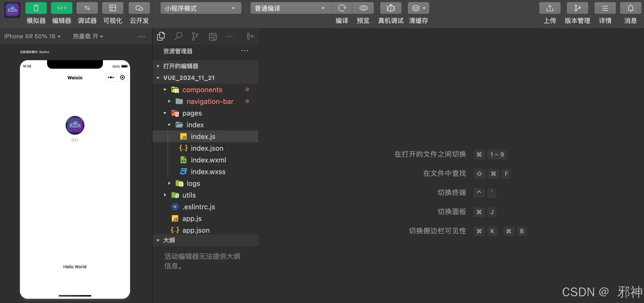This screenshot has width=644, height=303.
Task: Click the preview eye icon
Action: click(363, 8)
